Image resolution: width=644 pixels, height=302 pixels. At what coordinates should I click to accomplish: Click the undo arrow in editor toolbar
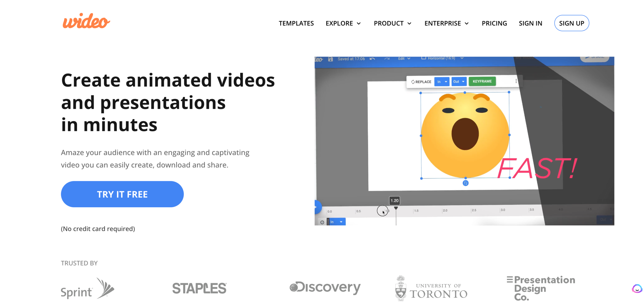[372, 59]
